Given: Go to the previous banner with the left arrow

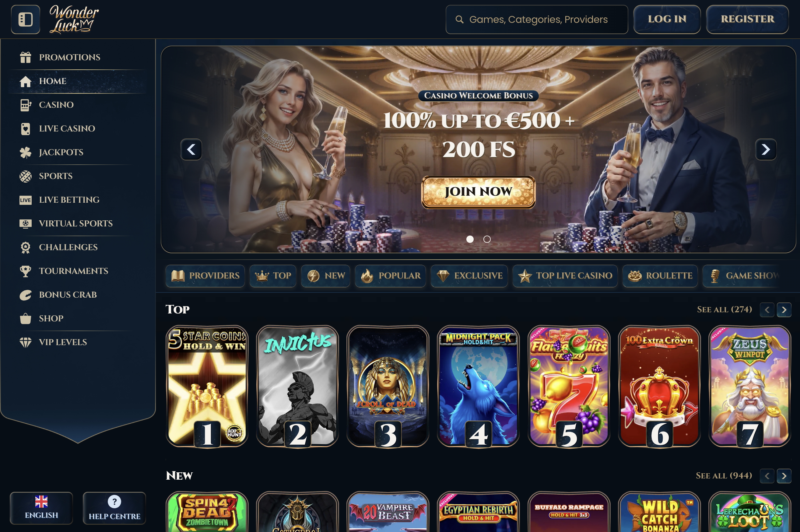Looking at the screenshot, I should (191, 149).
